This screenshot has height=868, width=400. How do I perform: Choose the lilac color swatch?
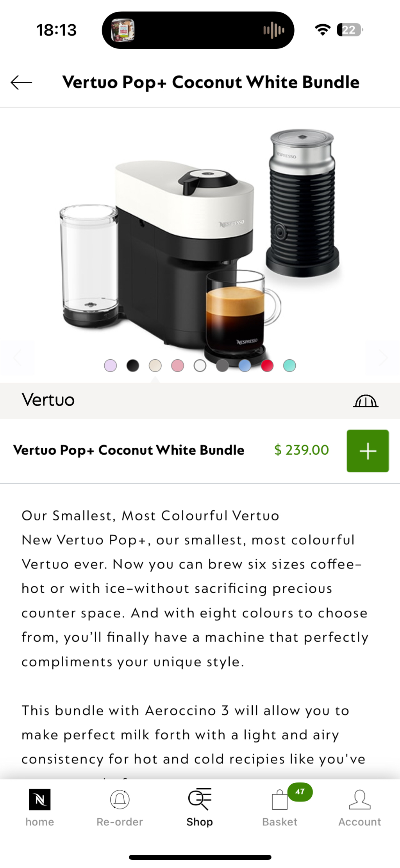[111, 366]
